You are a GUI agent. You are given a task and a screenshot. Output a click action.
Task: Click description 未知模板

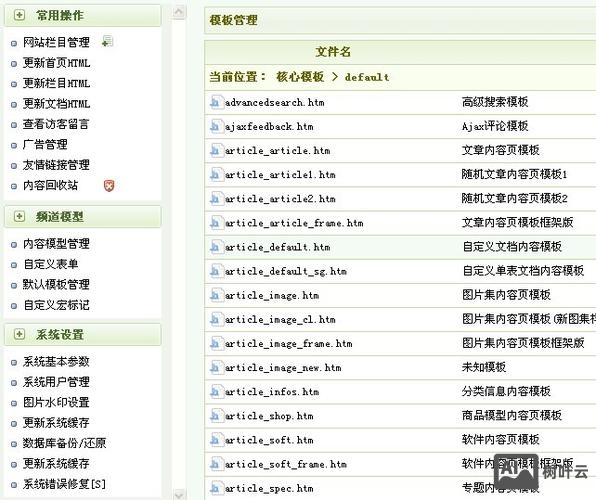[x=484, y=367]
